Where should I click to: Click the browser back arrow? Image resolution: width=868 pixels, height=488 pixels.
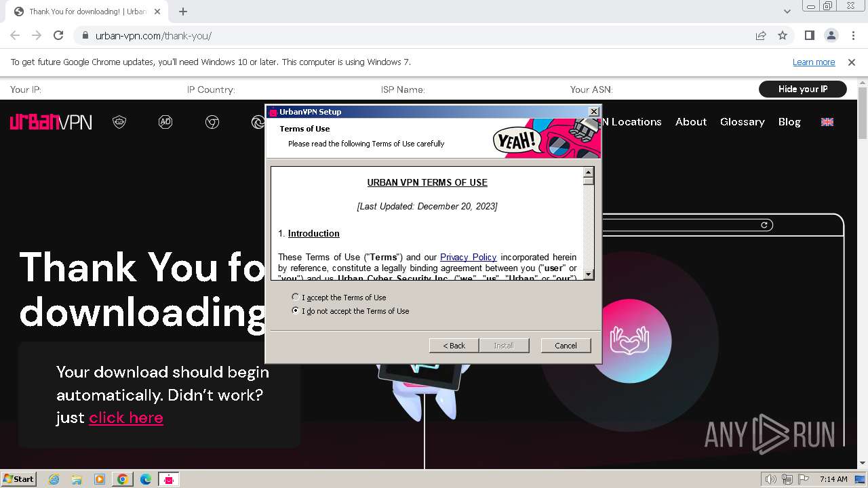15,36
